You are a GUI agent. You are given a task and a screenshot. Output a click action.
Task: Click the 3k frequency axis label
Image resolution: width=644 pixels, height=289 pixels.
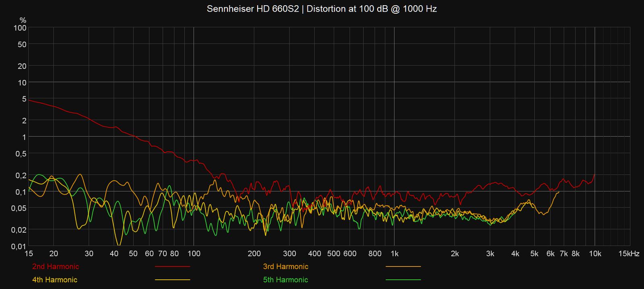click(490, 254)
